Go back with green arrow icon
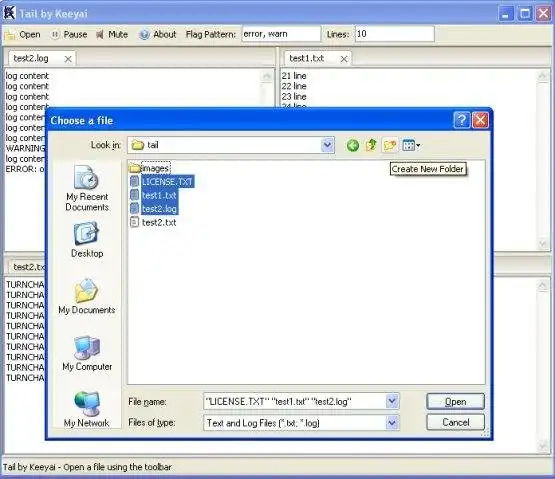The height and width of the screenshot is (479, 555). click(353, 145)
